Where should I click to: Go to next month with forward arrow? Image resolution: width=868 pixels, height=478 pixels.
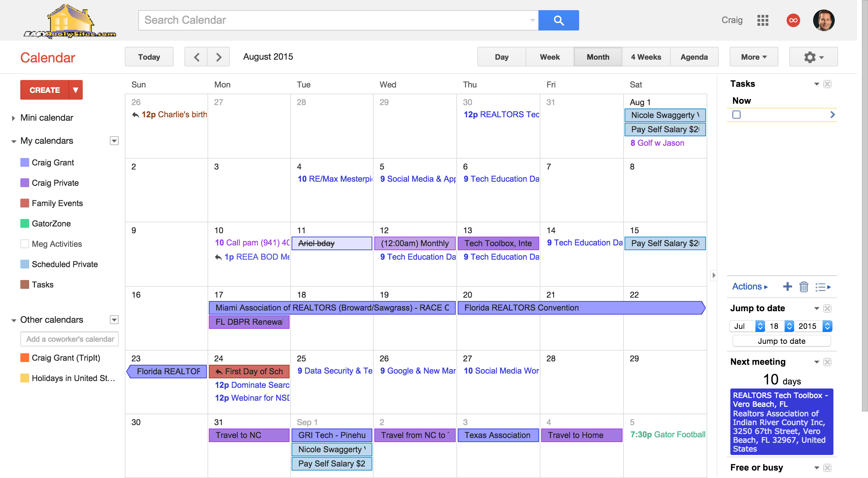click(218, 57)
